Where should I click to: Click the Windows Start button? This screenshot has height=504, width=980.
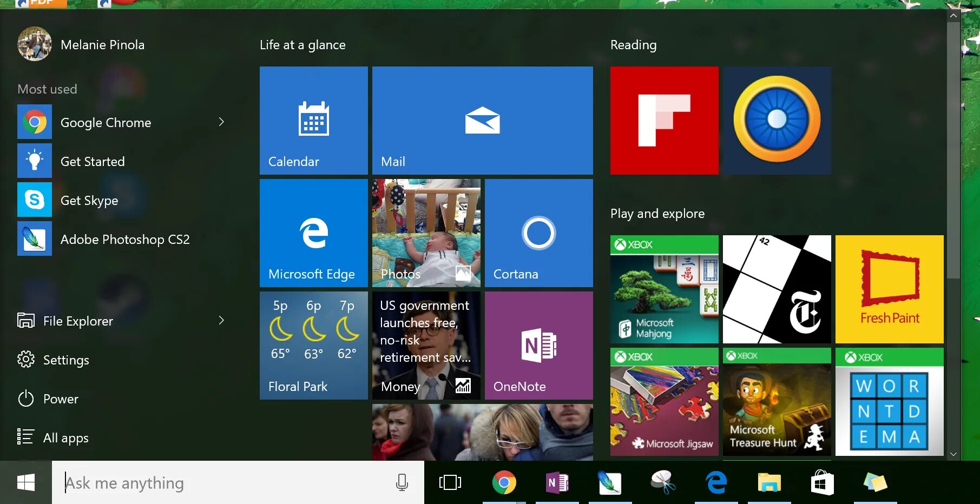(x=26, y=482)
